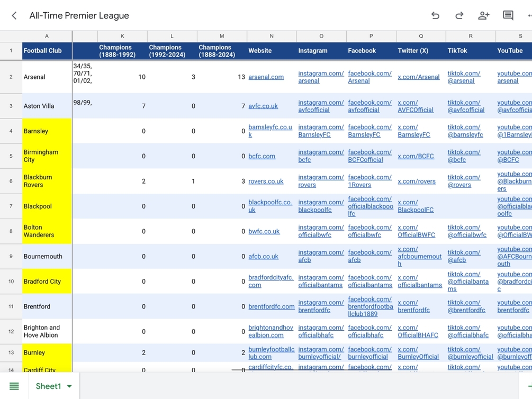
Task: Select the yellow Barnsley club cell
Action: [47, 131]
